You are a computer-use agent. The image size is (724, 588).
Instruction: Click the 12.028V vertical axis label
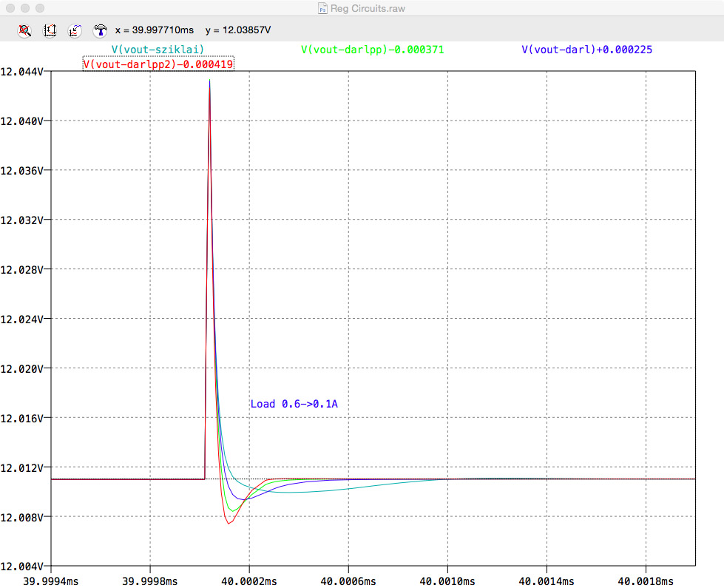point(21,269)
